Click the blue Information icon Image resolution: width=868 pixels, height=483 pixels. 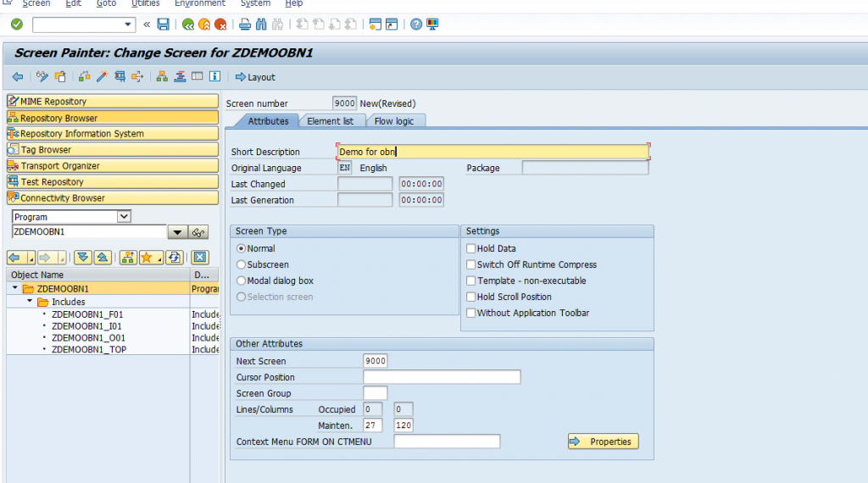(214, 76)
